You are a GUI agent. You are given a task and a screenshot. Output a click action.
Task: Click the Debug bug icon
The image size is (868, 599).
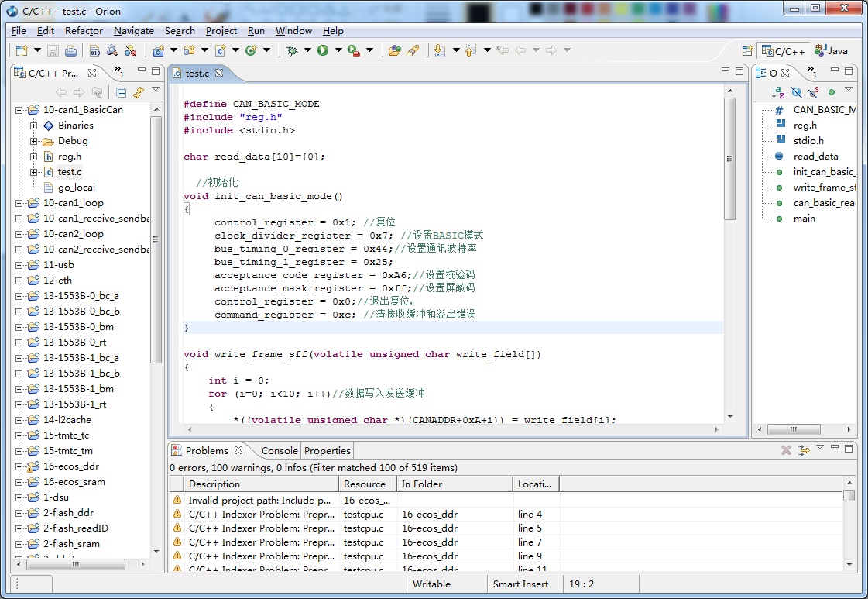click(x=292, y=50)
